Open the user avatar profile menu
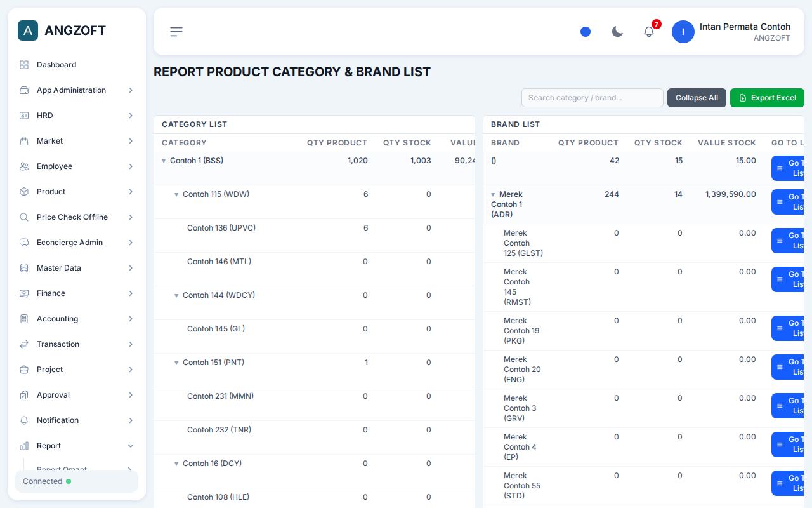This screenshot has height=508, width=812. 683,32
